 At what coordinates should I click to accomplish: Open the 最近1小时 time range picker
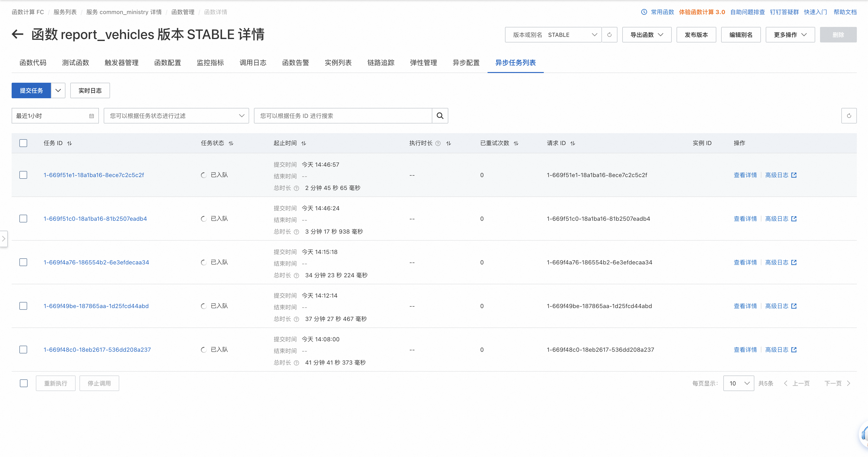[55, 116]
